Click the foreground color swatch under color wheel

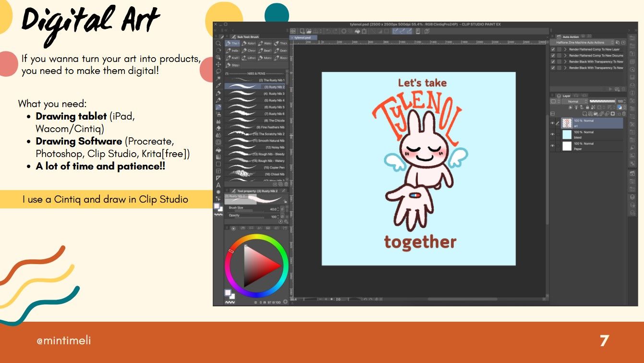(x=228, y=292)
